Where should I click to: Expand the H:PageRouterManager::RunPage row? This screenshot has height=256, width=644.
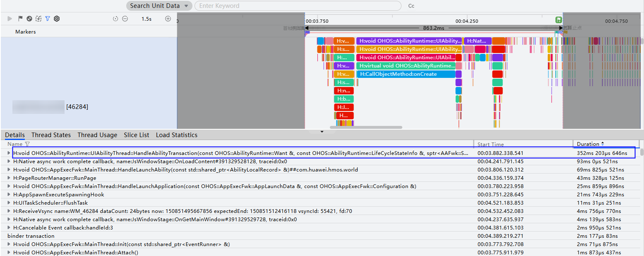pos(9,178)
